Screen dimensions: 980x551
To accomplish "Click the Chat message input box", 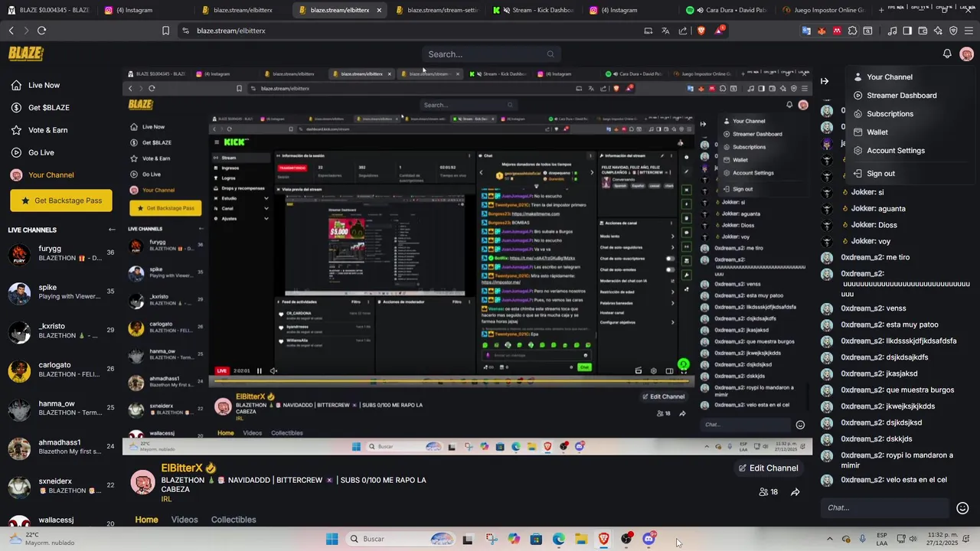I will [884, 508].
